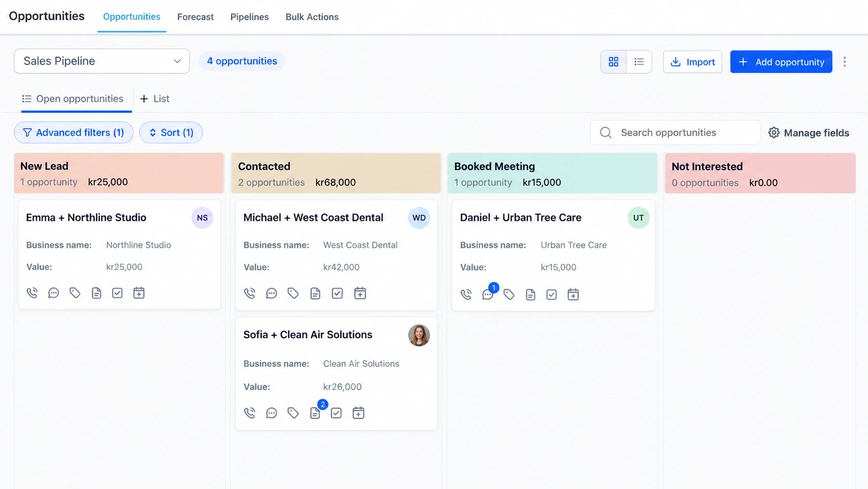Open calendar icon on Michael + West Coast Dental card
The width and height of the screenshot is (868, 489).
[360, 294]
